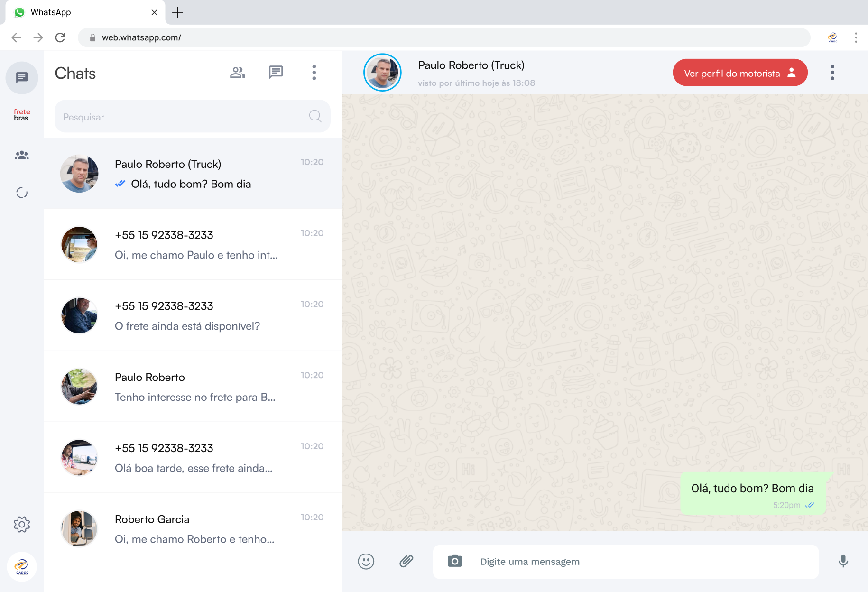Start voice recording with microphone icon
The height and width of the screenshot is (592, 868).
click(x=843, y=561)
